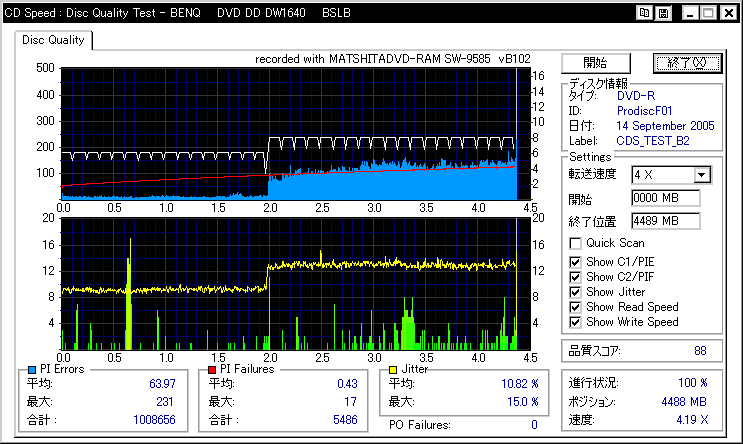Click the end position 4489 MB field
Image resolution: width=743 pixels, height=444 pixels.
click(665, 220)
